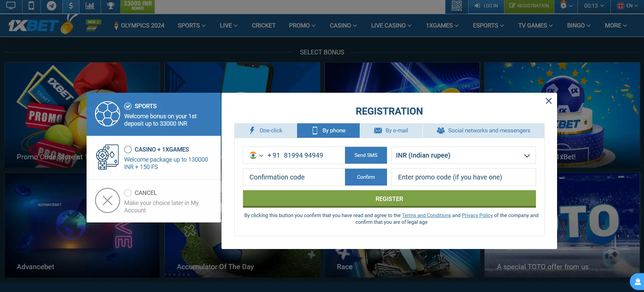644x292 pixels.
Task: Open the EN language dropdown
Action: coord(627,6)
